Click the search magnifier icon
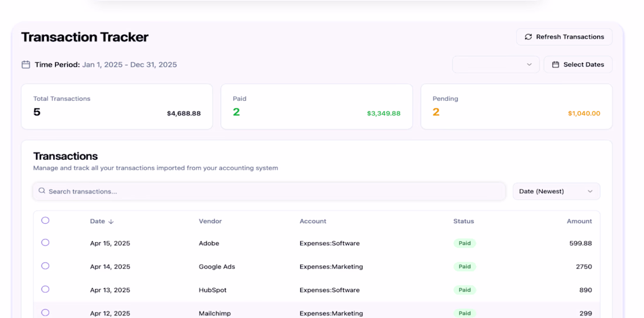 [x=42, y=191]
